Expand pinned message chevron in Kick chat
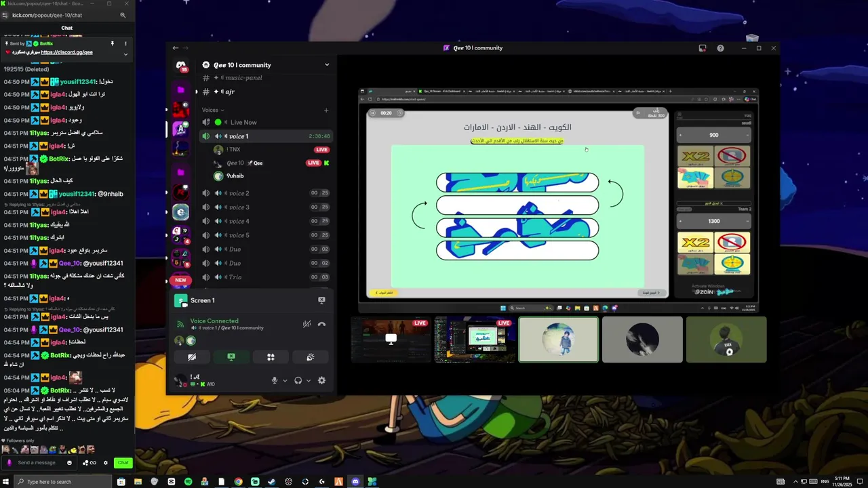The height and width of the screenshot is (488, 868). tap(125, 54)
